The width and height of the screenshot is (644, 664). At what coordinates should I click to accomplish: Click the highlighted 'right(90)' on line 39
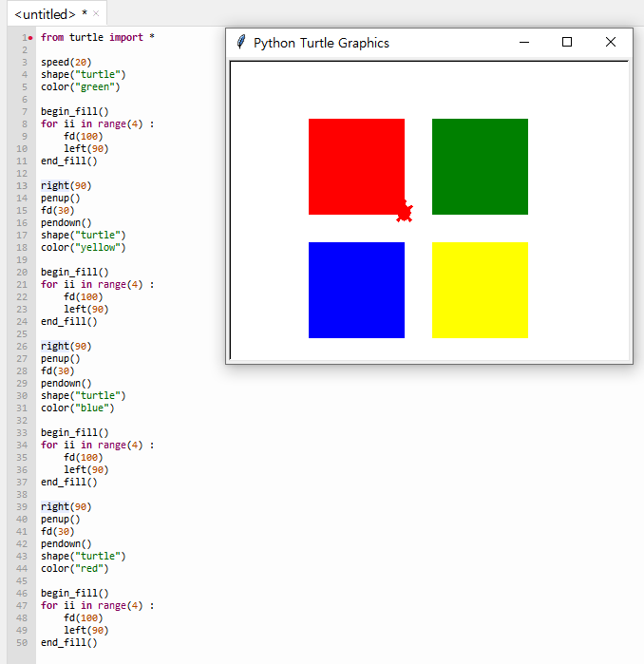tap(66, 506)
